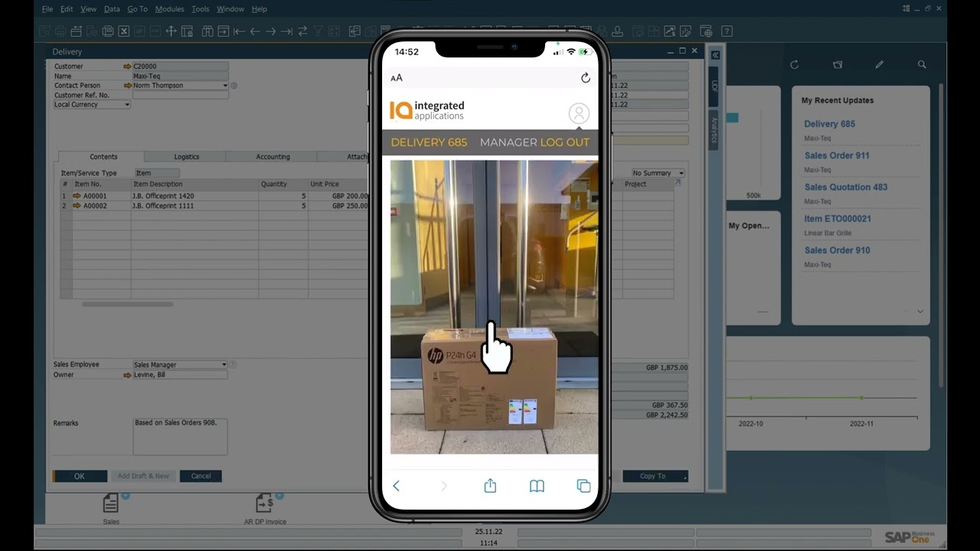Screen dimensions: 980x551
Task: Open Safari tabs icon on phone
Action: 583,486
